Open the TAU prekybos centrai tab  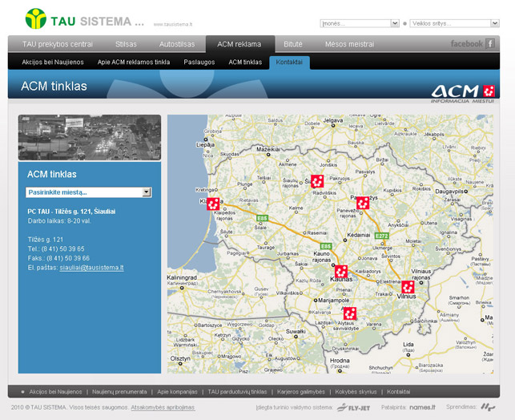(x=58, y=44)
